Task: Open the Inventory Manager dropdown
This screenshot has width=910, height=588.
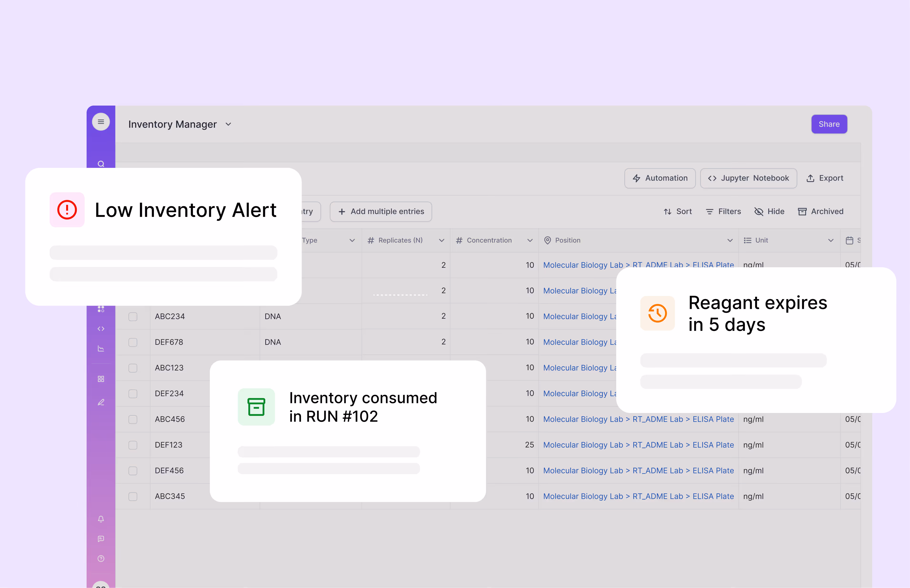Action: tap(228, 124)
